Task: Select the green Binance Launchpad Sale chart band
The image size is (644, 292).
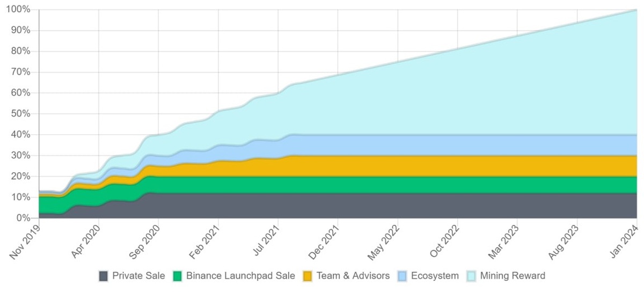Action: 376,185
